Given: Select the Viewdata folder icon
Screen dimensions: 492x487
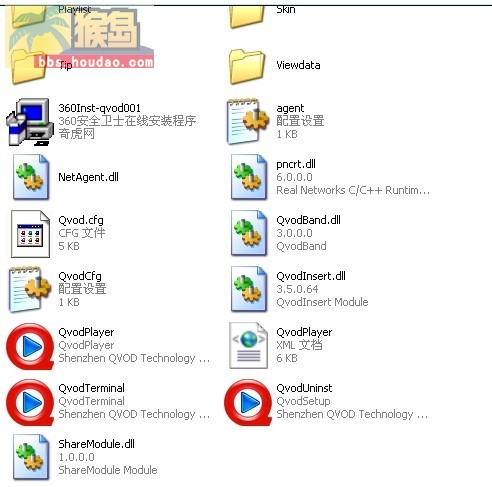Looking at the screenshot, I should point(247,67).
